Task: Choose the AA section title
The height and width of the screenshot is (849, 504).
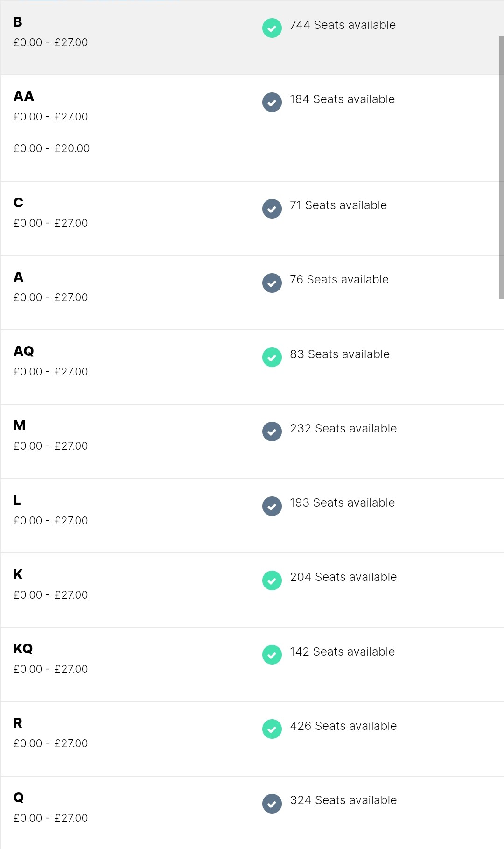Action: tap(24, 96)
